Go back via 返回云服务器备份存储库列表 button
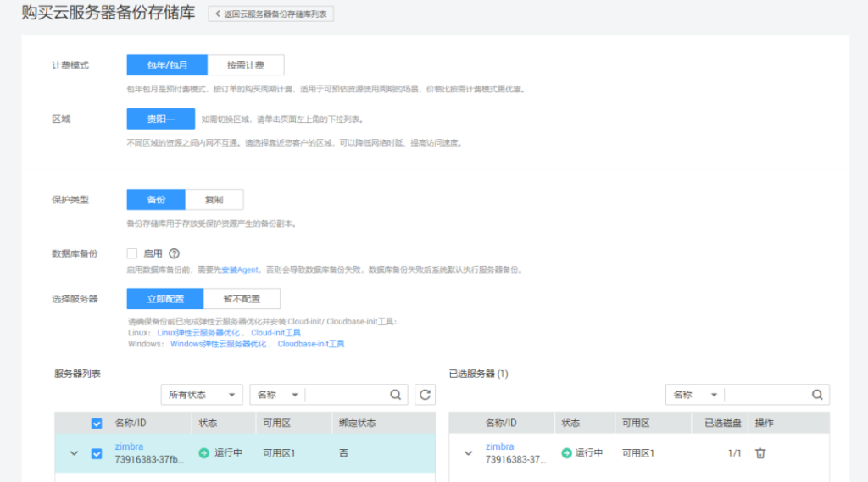Image resolution: width=868 pixels, height=482 pixels. [x=270, y=14]
